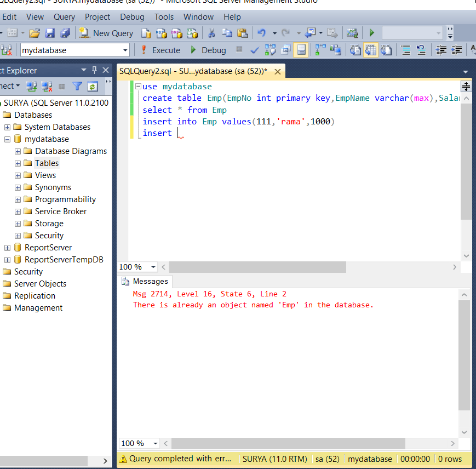Open the Help menu
The image size is (476, 469).
coord(232,17)
